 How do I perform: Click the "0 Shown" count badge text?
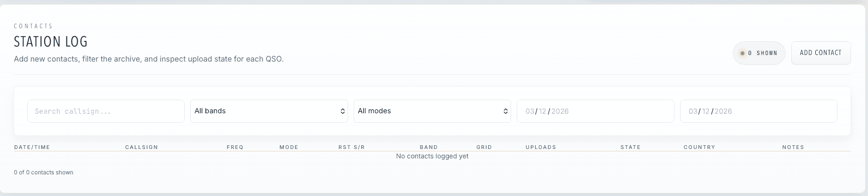coord(763,54)
